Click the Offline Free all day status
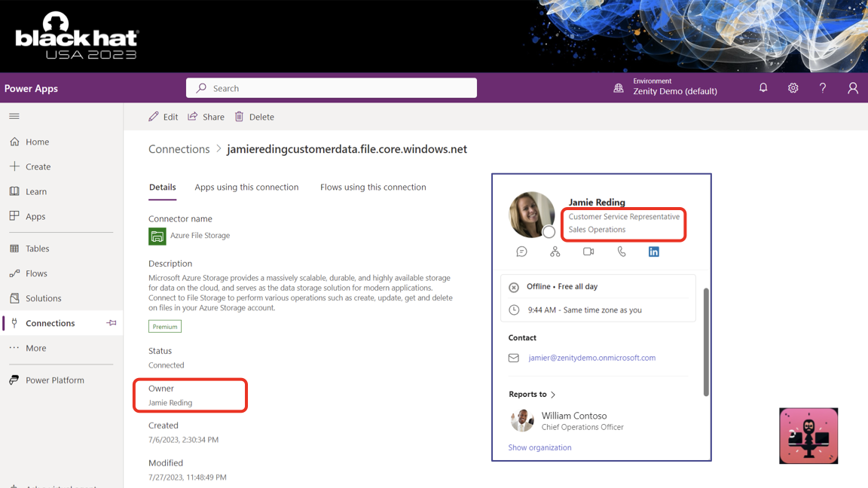868x488 pixels. click(562, 287)
